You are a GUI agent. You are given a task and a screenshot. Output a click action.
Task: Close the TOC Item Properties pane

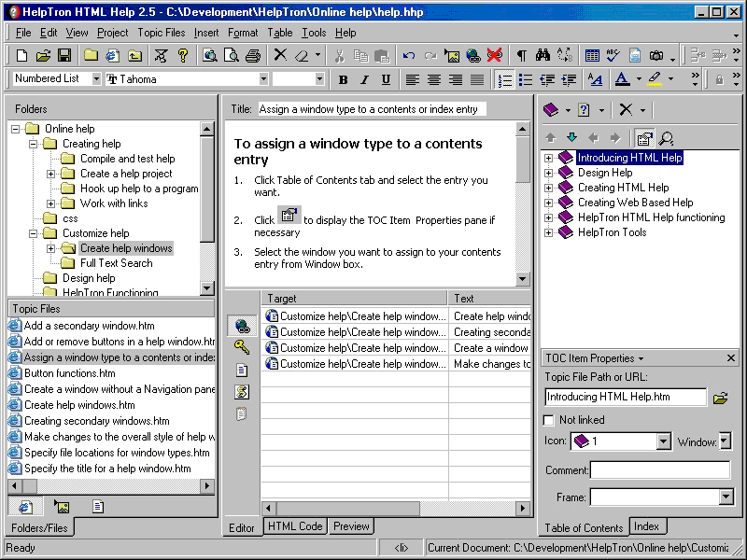point(731,357)
